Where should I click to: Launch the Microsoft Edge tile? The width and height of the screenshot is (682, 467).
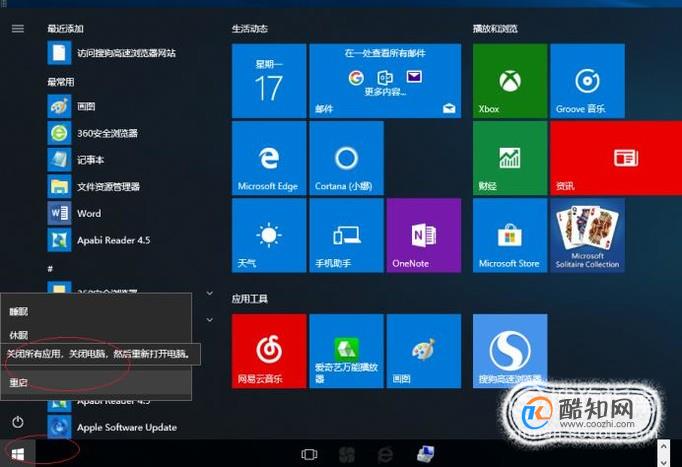269,158
